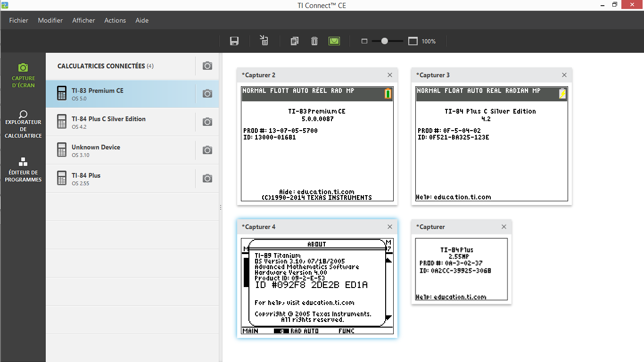
Task: Click the Copy to clipboard icon
Action: (295, 41)
